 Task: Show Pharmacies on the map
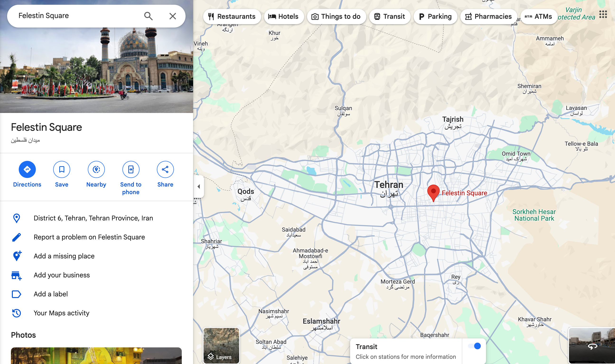[489, 17]
